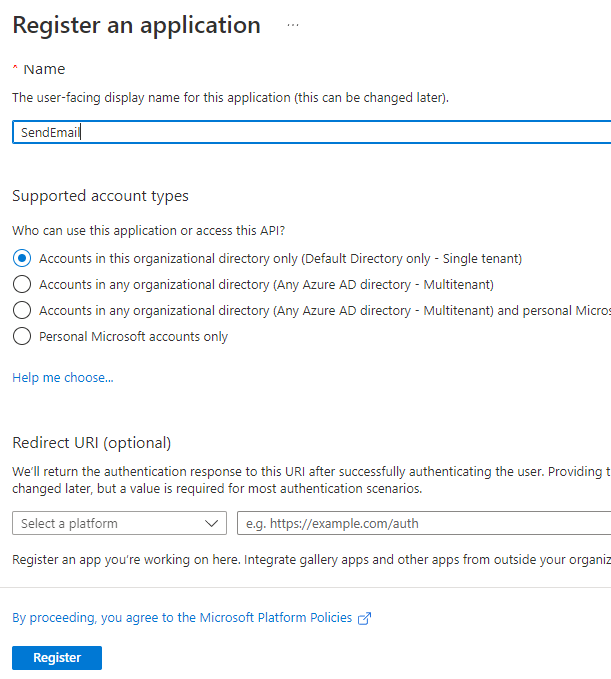
Task: Open the Select a platform dropdown
Action: (120, 524)
